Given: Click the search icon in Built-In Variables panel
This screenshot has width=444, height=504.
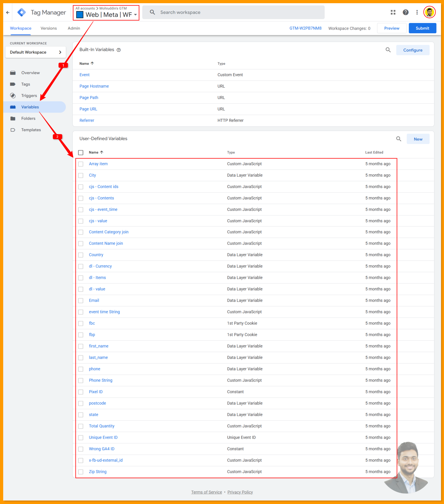Looking at the screenshot, I should [388, 50].
